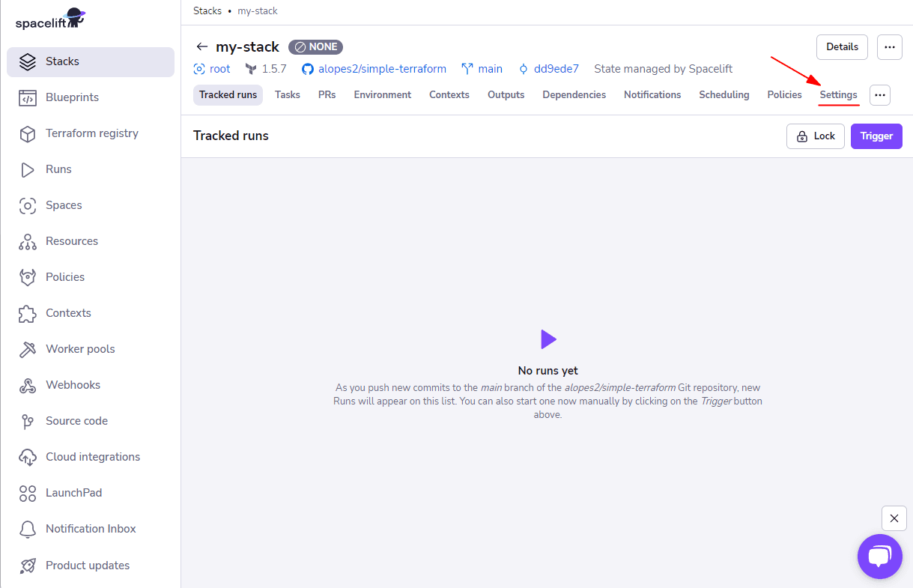Switch to the Tracked runs tab
This screenshot has width=913, height=588.
pyautogui.click(x=228, y=95)
